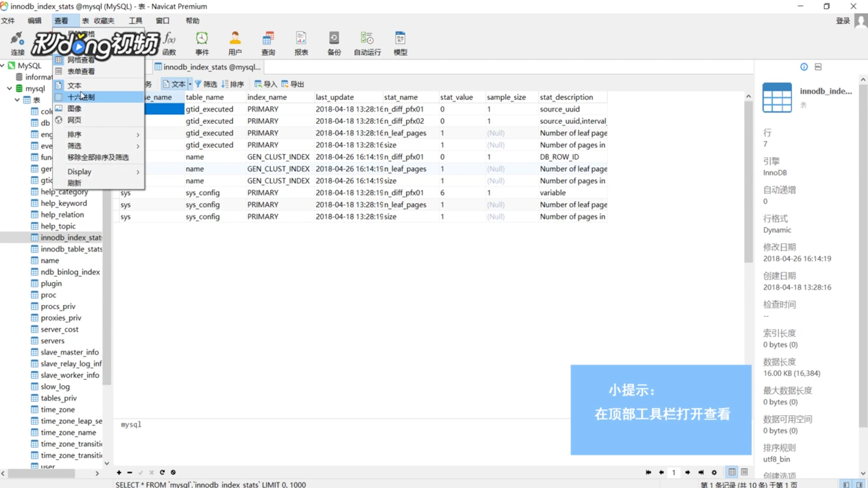The height and width of the screenshot is (488, 868).
Task: Click the Export (导出) icon button
Action: [x=292, y=84]
